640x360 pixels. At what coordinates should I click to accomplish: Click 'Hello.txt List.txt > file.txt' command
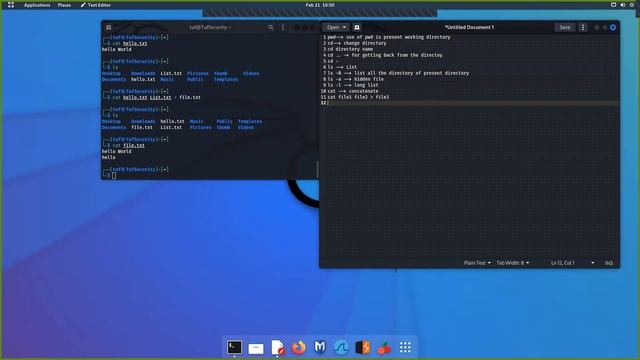tap(162, 98)
